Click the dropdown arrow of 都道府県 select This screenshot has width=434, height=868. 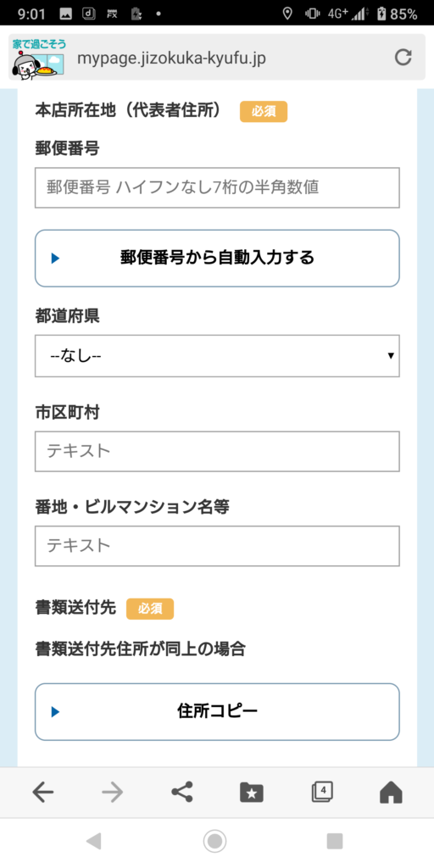[x=391, y=355]
